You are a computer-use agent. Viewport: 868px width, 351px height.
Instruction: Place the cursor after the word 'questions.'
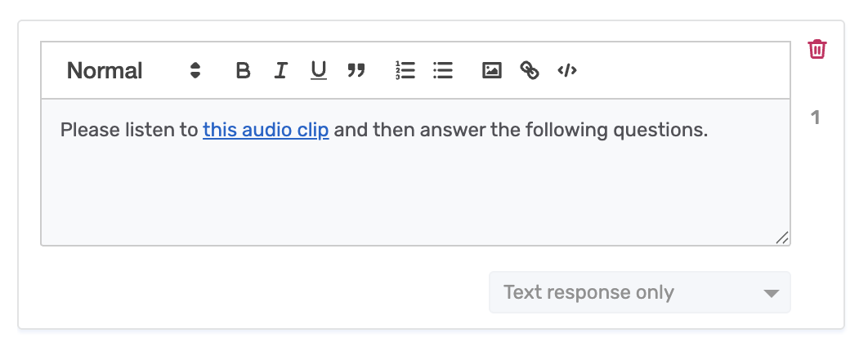point(708,130)
